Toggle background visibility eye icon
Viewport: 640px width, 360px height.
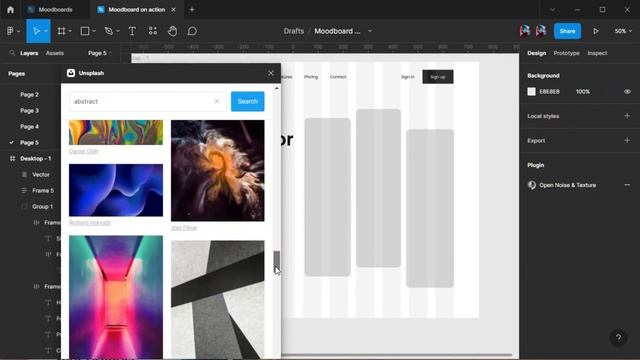[627, 91]
